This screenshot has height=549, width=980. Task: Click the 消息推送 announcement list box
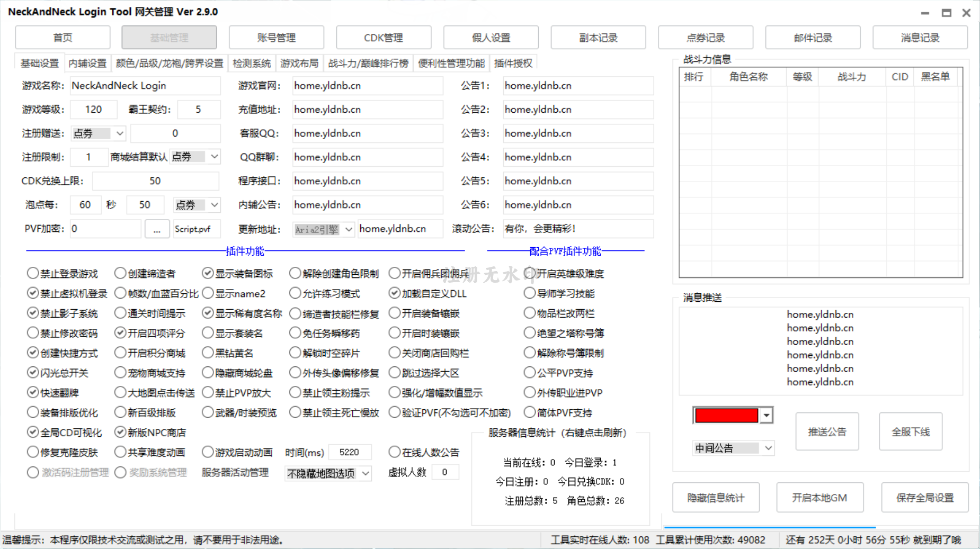tap(821, 351)
